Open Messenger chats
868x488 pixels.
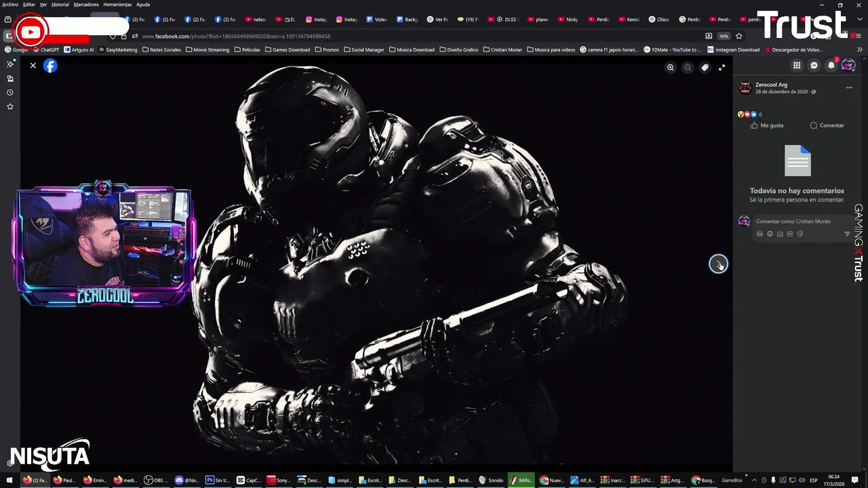pyautogui.click(x=814, y=65)
